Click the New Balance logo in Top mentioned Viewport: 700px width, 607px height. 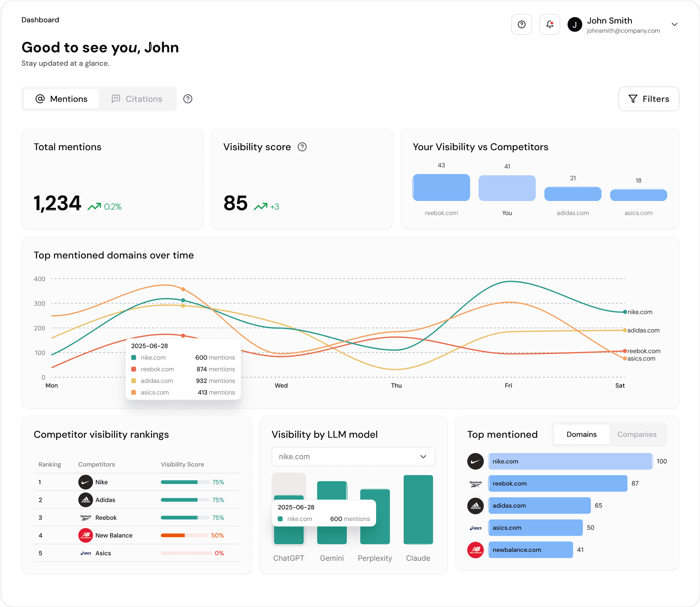475,550
